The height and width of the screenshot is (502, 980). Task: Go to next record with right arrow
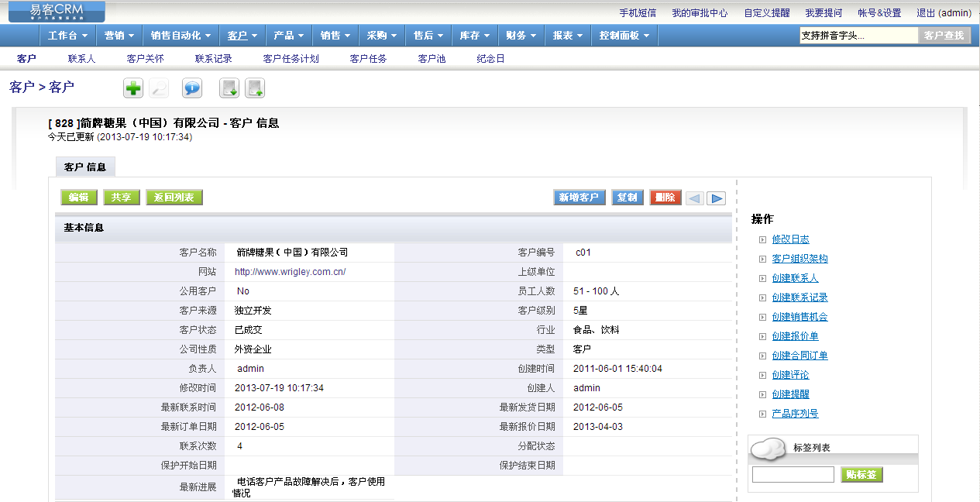(x=717, y=198)
